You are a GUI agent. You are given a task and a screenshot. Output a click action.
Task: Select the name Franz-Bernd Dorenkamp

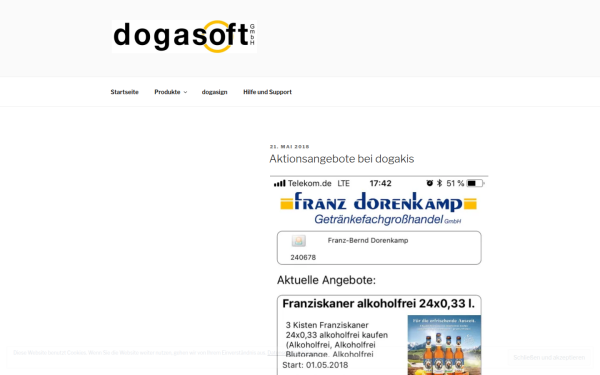tap(368, 240)
